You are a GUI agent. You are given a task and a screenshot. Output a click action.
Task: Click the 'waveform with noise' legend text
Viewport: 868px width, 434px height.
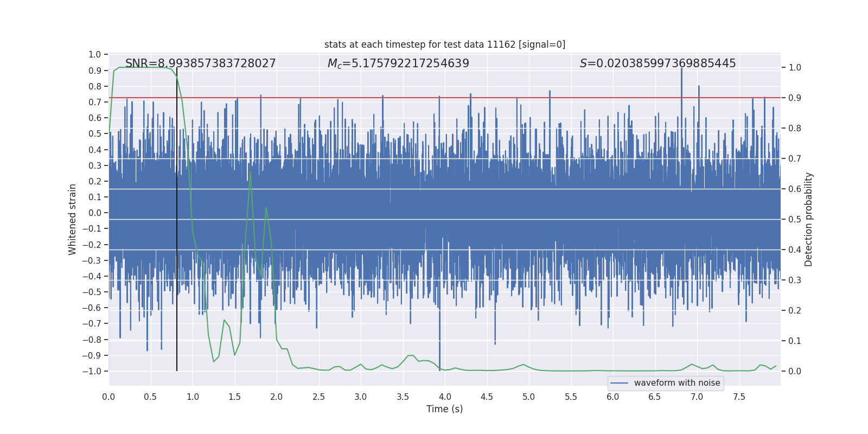677,383
